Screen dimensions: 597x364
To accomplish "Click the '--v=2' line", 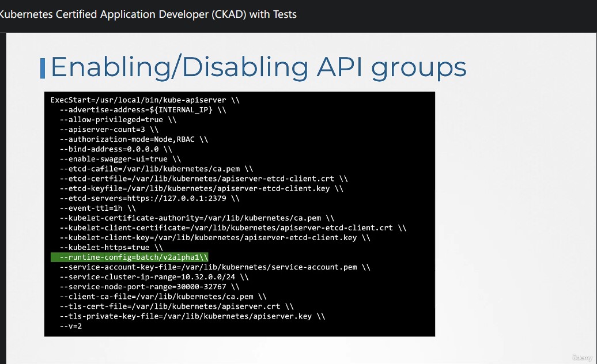I will pyautogui.click(x=71, y=327).
